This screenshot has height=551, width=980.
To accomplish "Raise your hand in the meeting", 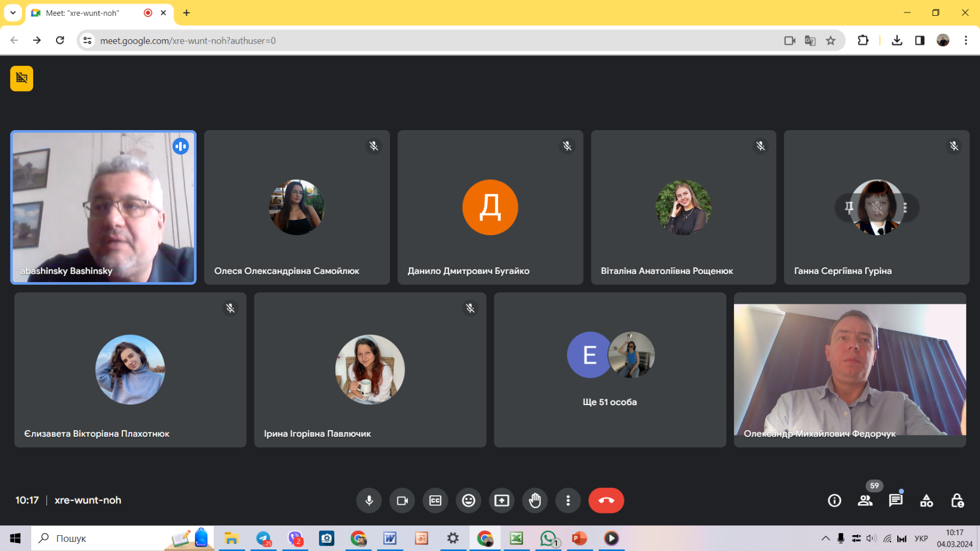I will (x=535, y=500).
